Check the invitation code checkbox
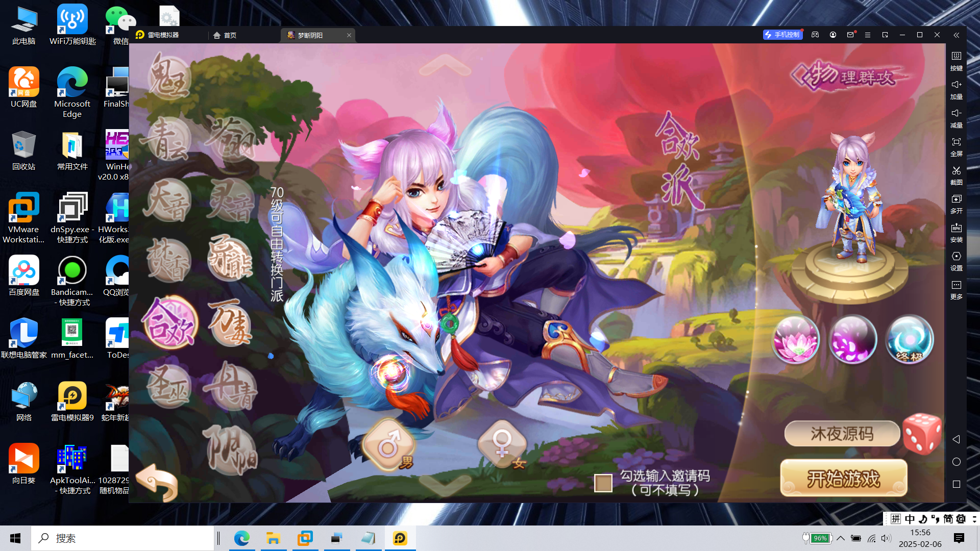The width and height of the screenshot is (980, 551). pos(603,483)
